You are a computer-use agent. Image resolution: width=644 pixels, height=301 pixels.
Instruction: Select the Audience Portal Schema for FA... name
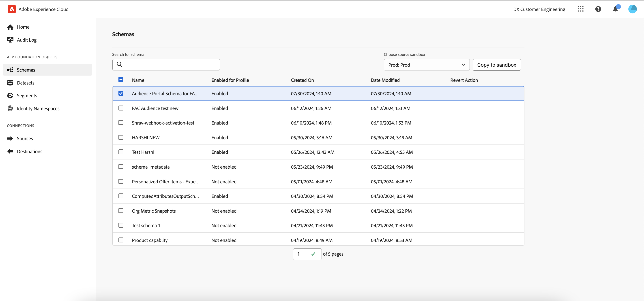pyautogui.click(x=165, y=94)
